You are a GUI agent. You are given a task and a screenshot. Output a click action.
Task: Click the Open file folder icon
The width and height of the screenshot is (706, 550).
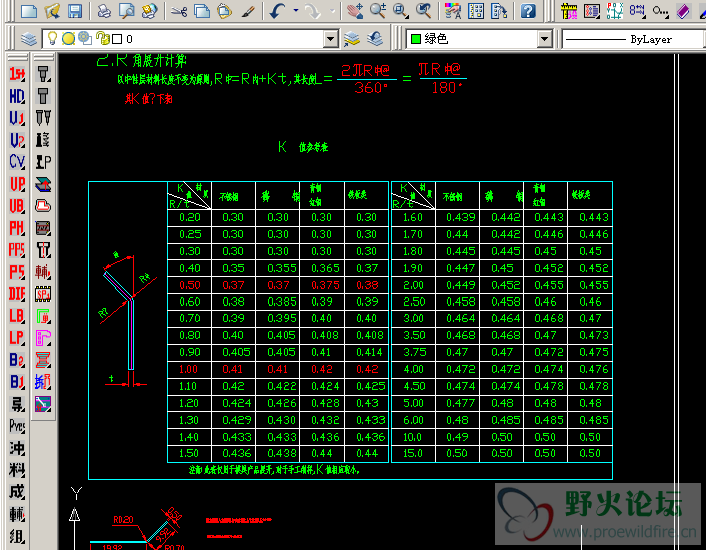52,11
